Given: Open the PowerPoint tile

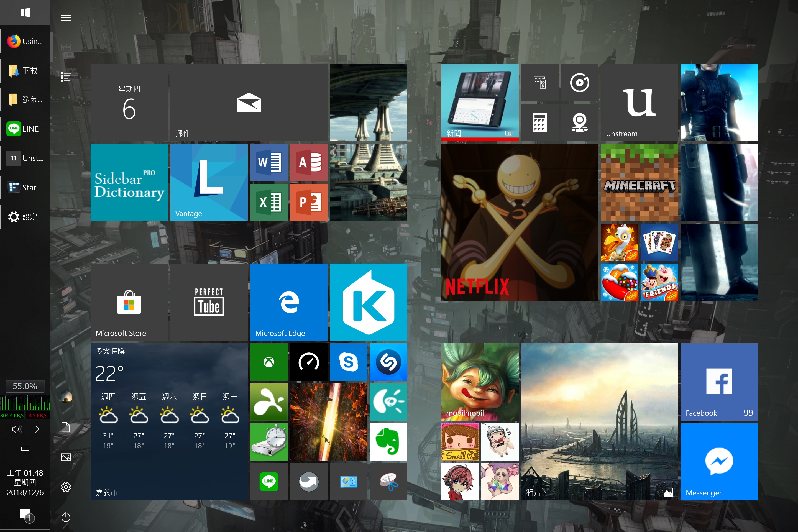Looking at the screenshot, I should pos(309,202).
